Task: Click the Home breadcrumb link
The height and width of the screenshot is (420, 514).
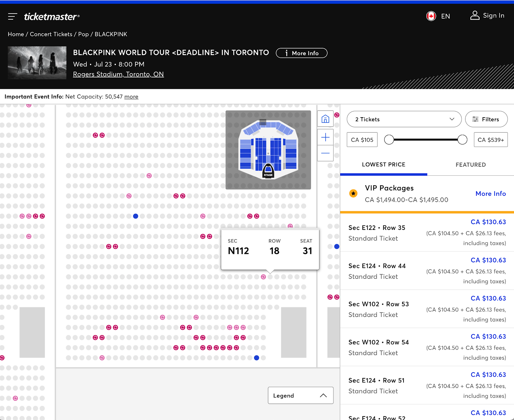Action: click(16, 34)
